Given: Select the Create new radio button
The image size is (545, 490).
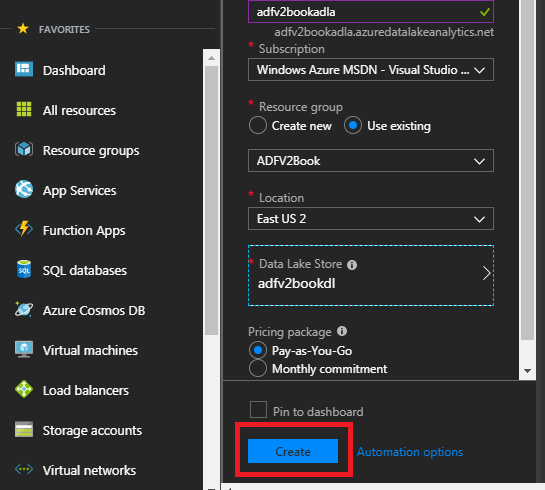Looking at the screenshot, I should [258, 125].
